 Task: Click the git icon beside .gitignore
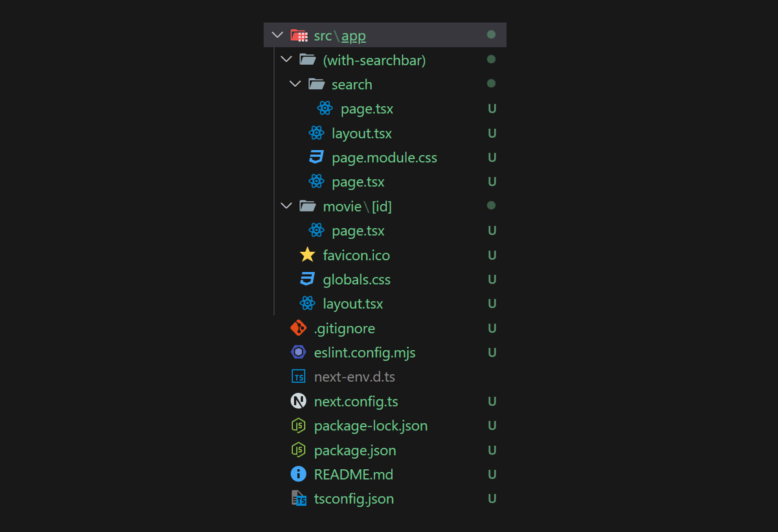pyautogui.click(x=298, y=328)
